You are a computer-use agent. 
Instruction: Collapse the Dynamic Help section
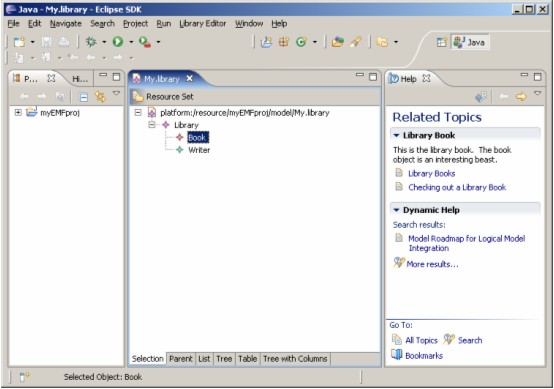coord(396,210)
